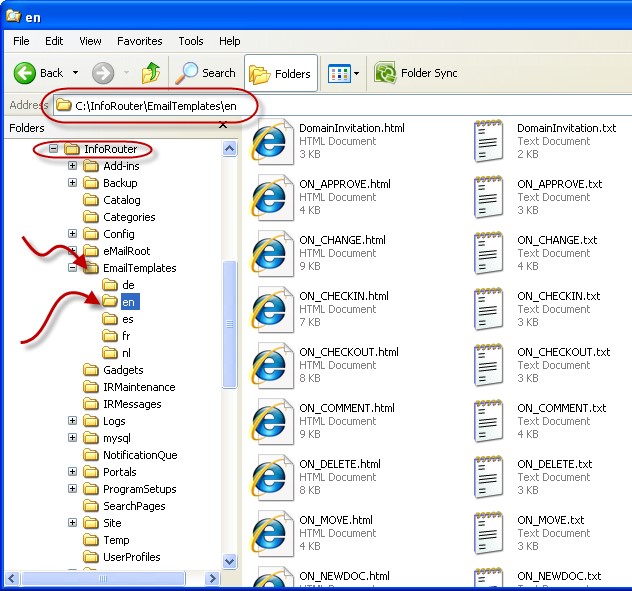Expand the Site folder node
Viewport: 632px width, 591px height.
[73, 523]
